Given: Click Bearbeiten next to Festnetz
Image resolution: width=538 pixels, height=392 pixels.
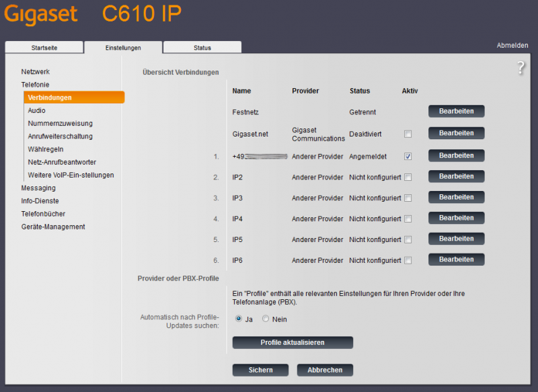Looking at the screenshot, I should pos(456,111).
